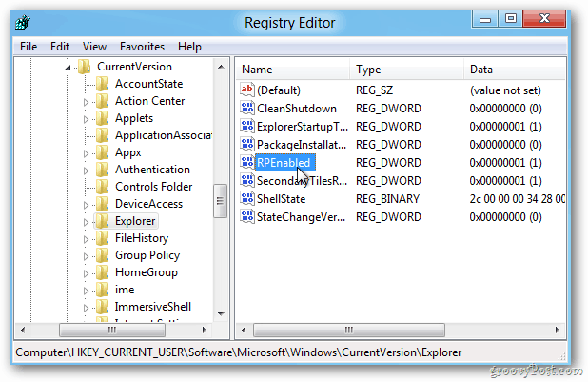Select the RPEnabled value name
This screenshot has width=588, height=382.
284,163
